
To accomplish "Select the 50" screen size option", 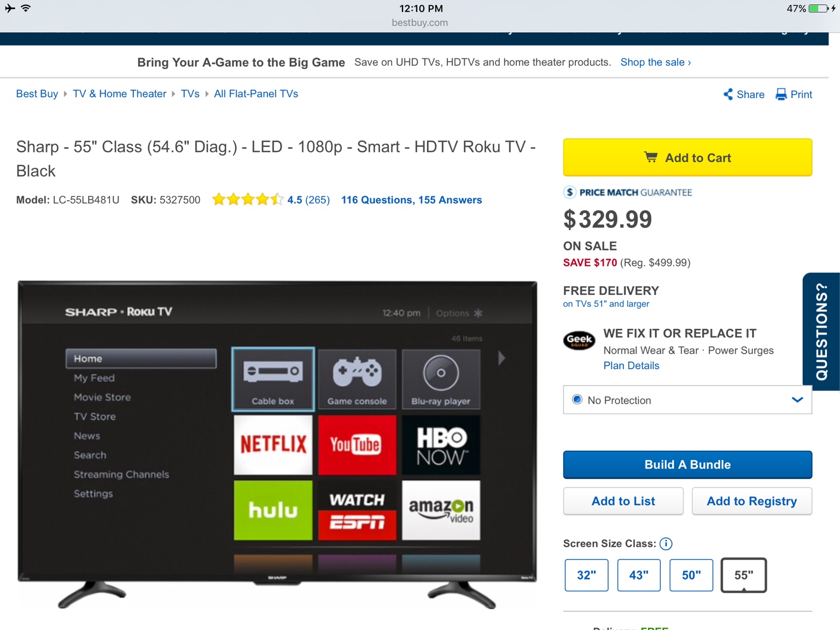I will 691,575.
